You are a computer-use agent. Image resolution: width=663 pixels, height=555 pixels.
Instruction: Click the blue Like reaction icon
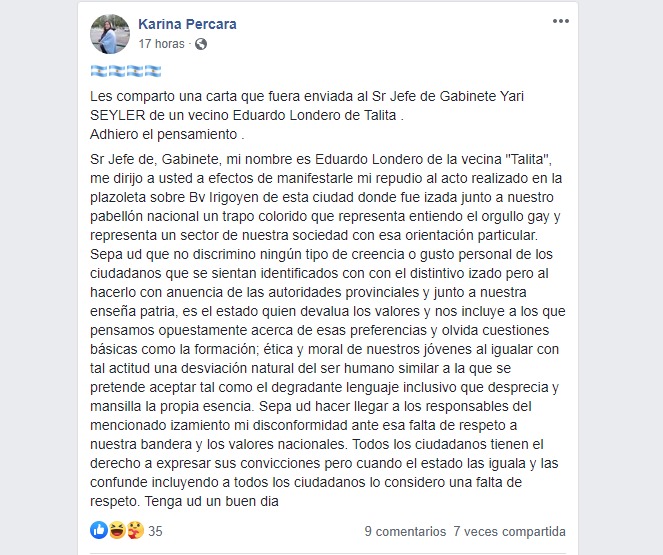click(x=99, y=530)
